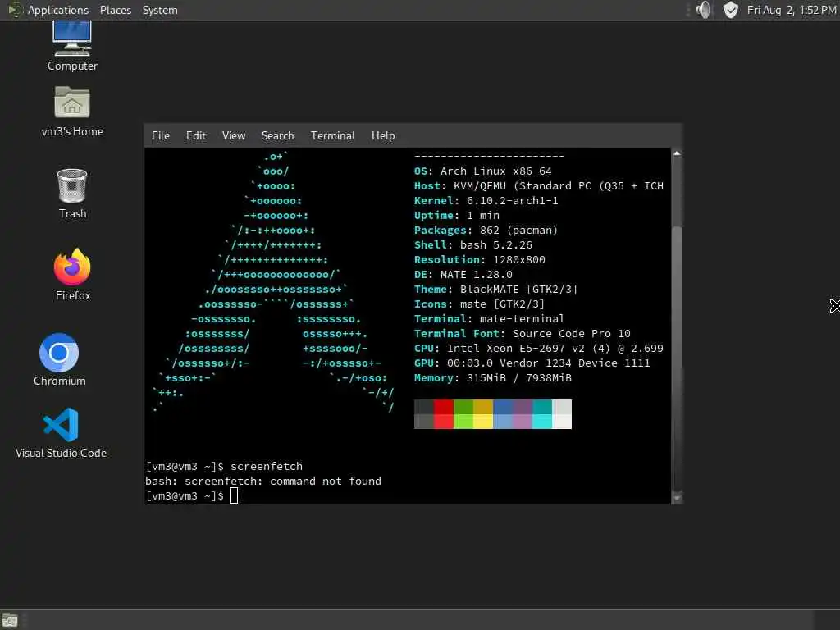The height and width of the screenshot is (630, 840).
Task: Click 'screenfetch: command not found' error line
Action: click(263, 481)
